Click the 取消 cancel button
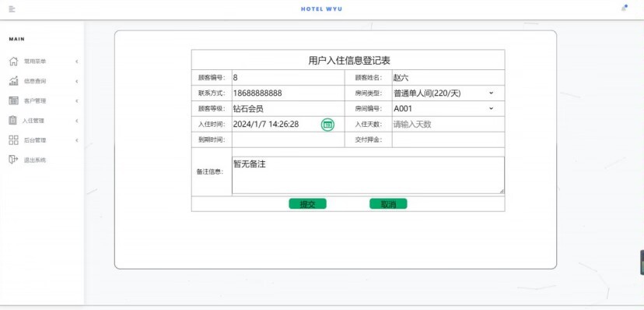This screenshot has height=310, width=644. (388, 204)
